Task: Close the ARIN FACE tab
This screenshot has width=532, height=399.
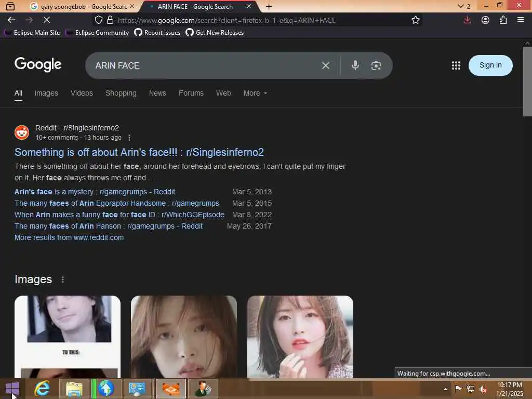Action: 249,6
